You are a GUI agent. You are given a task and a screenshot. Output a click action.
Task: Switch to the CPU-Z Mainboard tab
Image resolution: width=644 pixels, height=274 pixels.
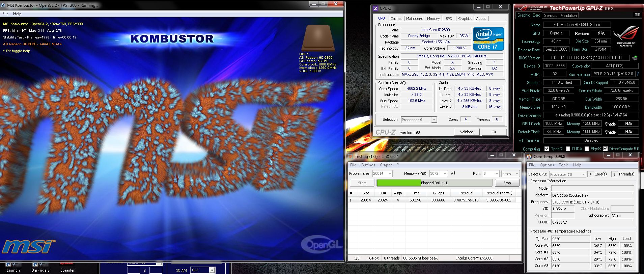click(415, 19)
